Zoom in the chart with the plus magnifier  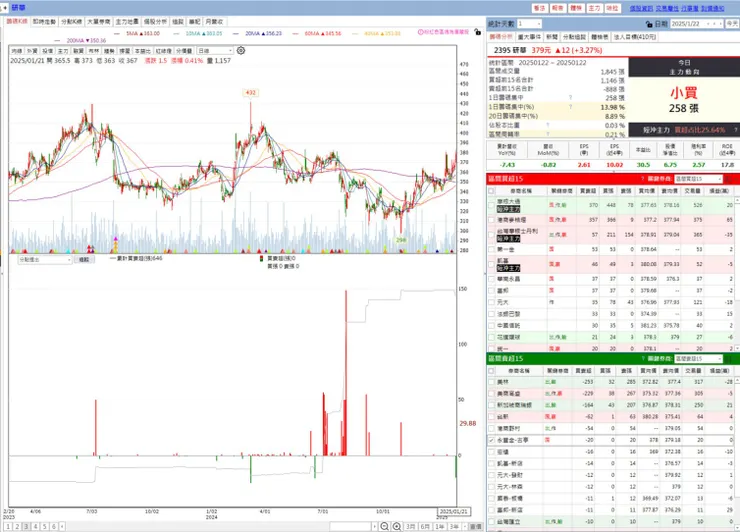point(397,526)
